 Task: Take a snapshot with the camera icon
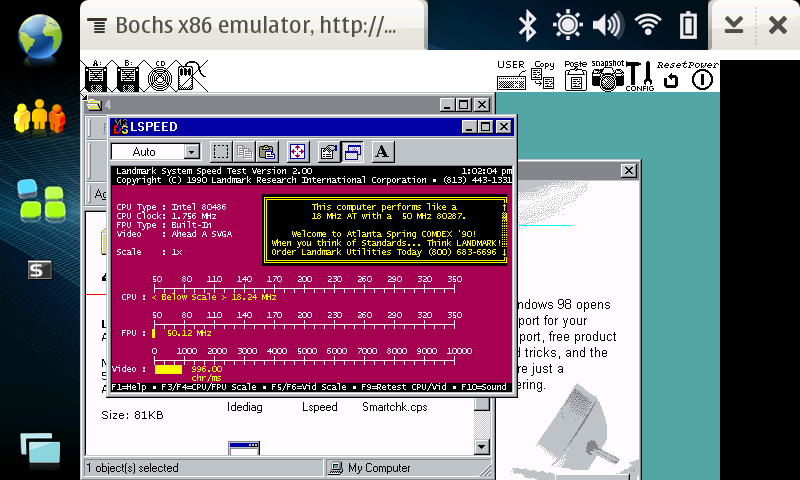(x=608, y=76)
